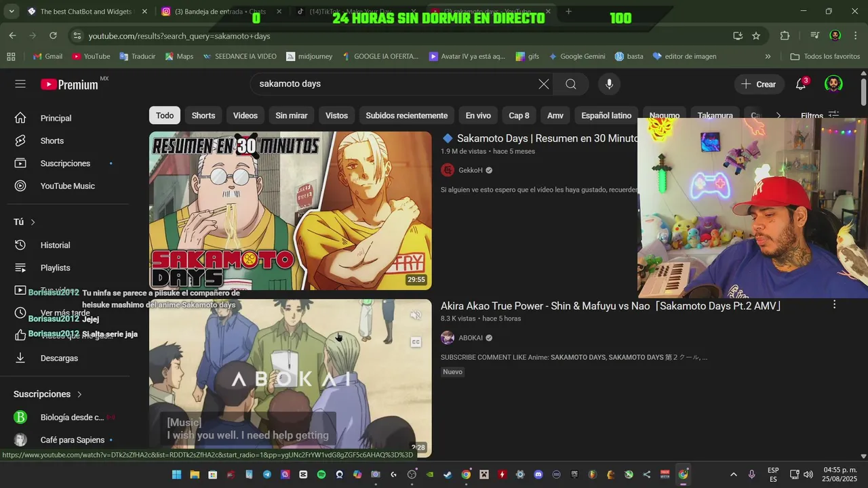This screenshot has height=488, width=868.
Task: Click the Akira Akao True Power title
Action: 612,306
